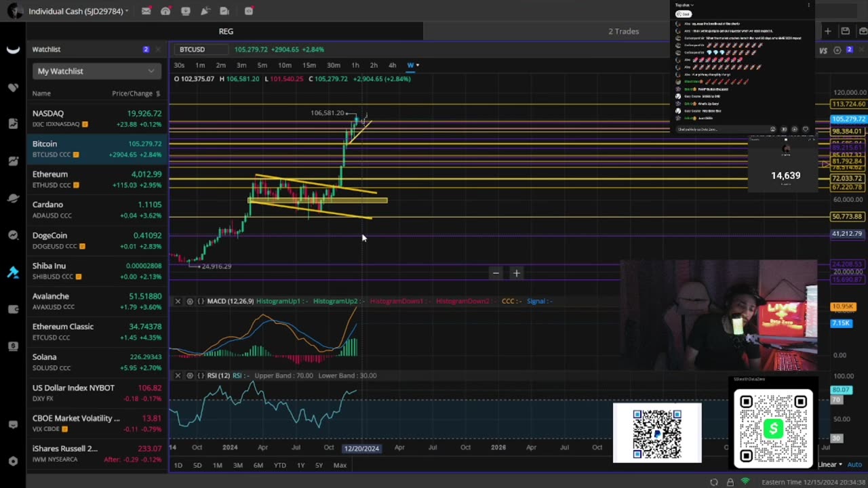Set chart range to 1D
The image size is (868, 488).
click(x=178, y=465)
